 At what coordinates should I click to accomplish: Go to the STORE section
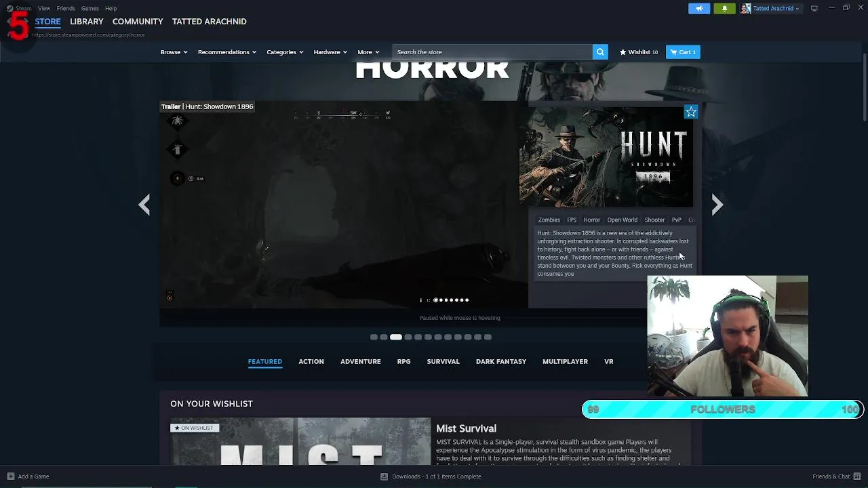[48, 22]
